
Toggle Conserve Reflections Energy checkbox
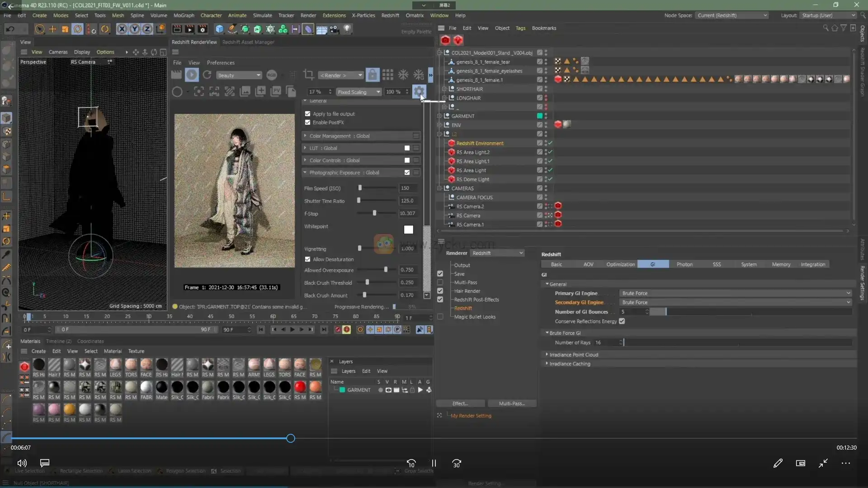click(x=622, y=321)
